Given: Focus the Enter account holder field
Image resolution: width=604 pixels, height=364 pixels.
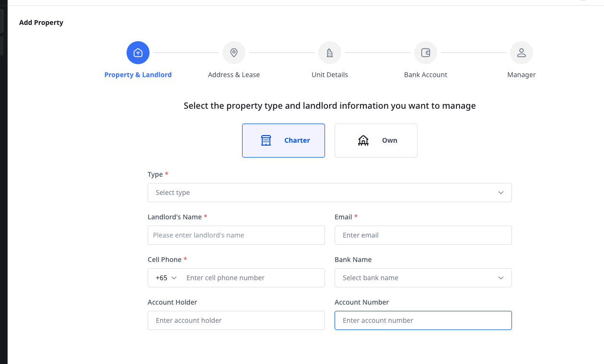Looking at the screenshot, I should [x=236, y=320].
